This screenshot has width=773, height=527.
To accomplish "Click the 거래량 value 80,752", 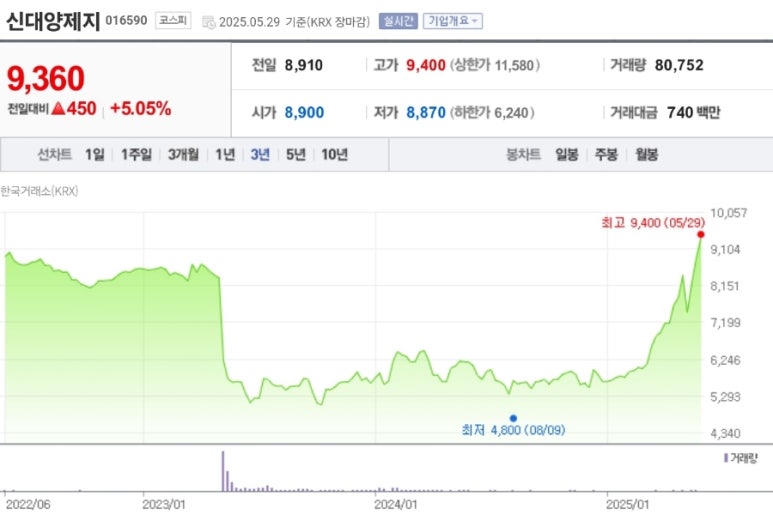I will coord(679,65).
